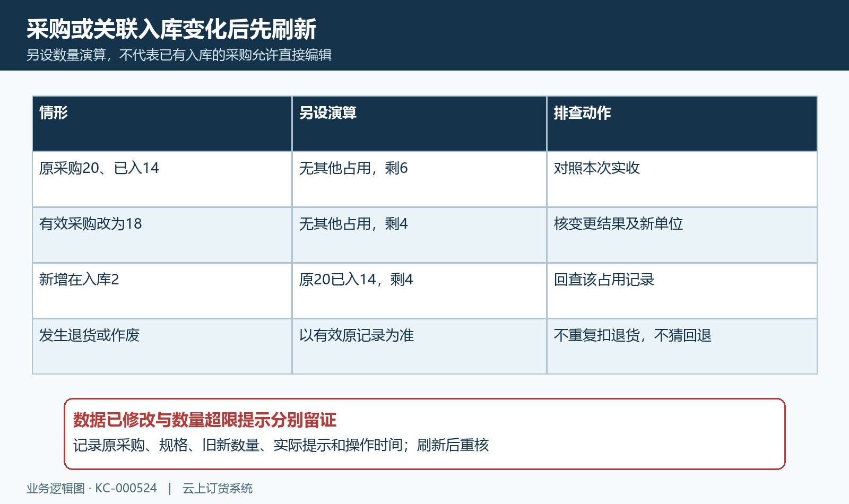Click cell 回查该占用记录
Viewport: 849px width, 504px height.
click(682, 291)
